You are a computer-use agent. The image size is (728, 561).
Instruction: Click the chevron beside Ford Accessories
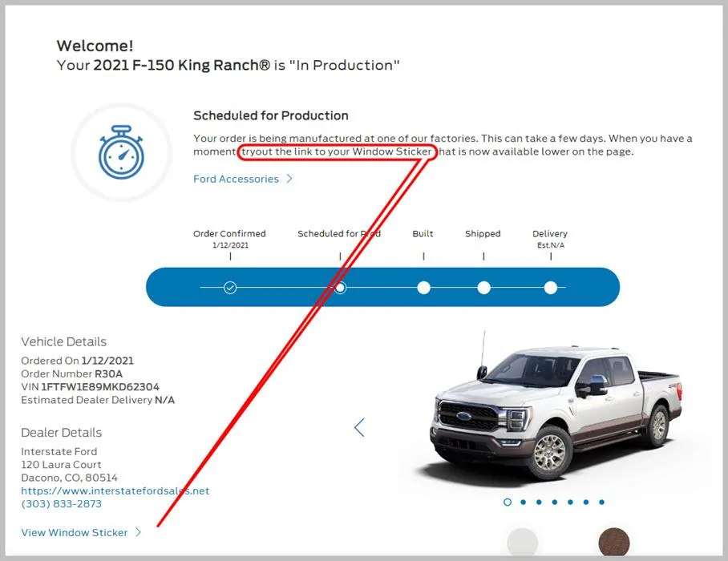click(x=289, y=179)
